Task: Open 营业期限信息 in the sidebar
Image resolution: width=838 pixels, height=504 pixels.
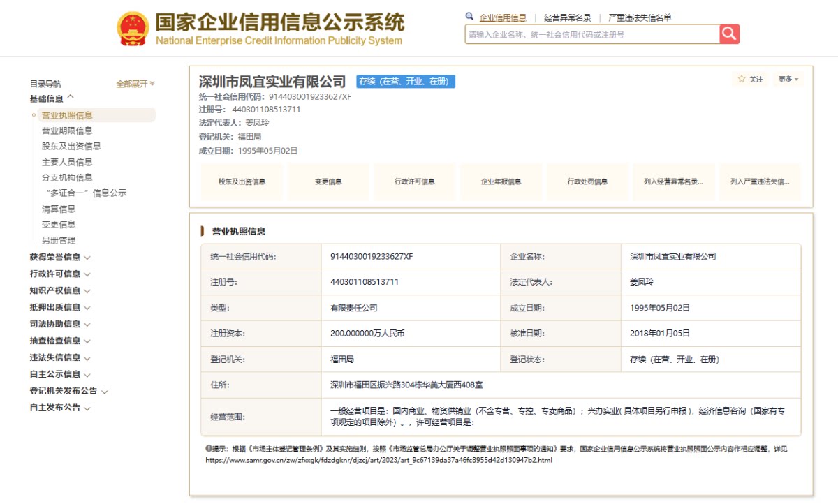Action: (x=67, y=131)
